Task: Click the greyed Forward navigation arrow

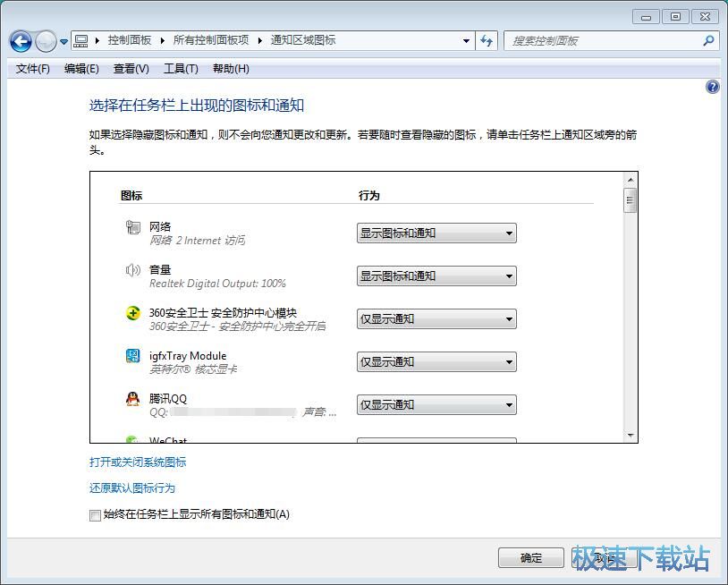Action: click(46, 42)
